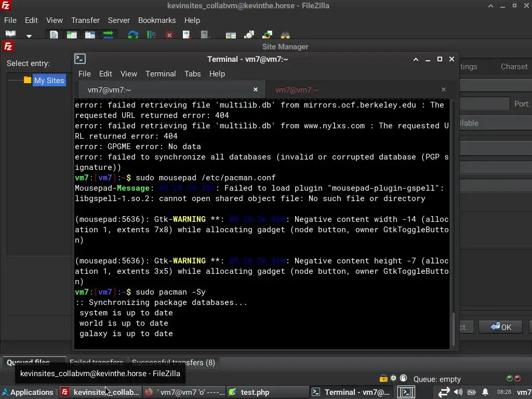Click the battery power tray icon
This screenshot has width=532, height=399.
tap(472, 392)
